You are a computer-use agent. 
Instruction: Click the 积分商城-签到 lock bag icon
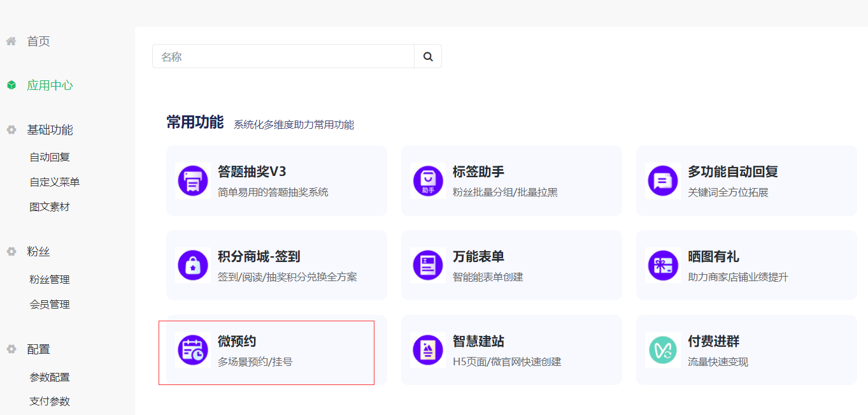click(192, 266)
